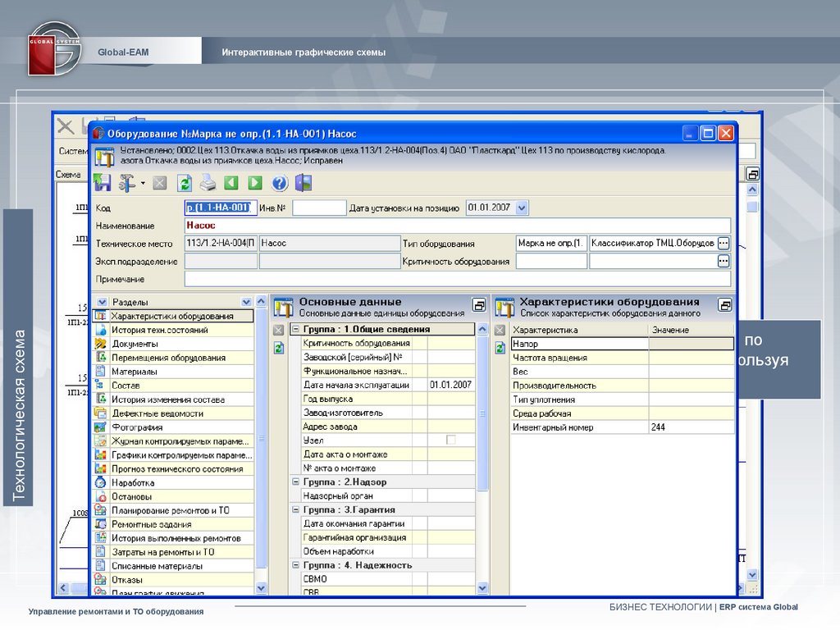Open the tools icon dropdown arrow
The image size is (840, 630).
pos(143,183)
